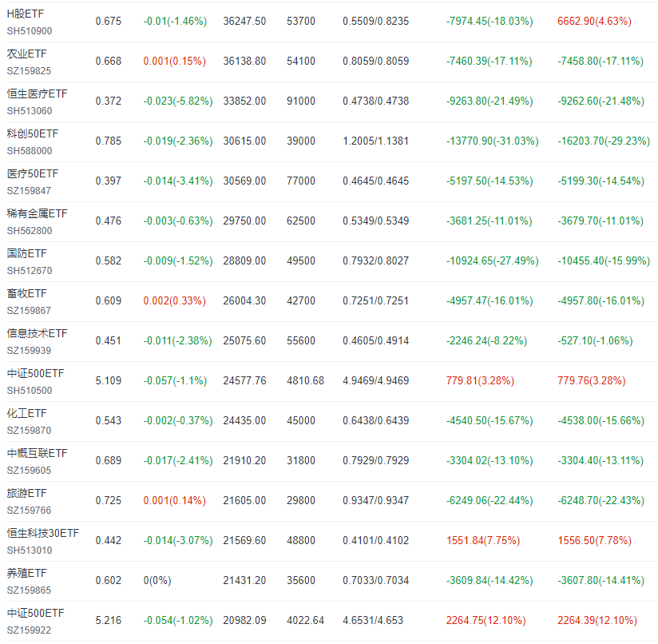Select change value 0.002(0.33%)
This screenshot has height=644, width=658.
[175, 300]
